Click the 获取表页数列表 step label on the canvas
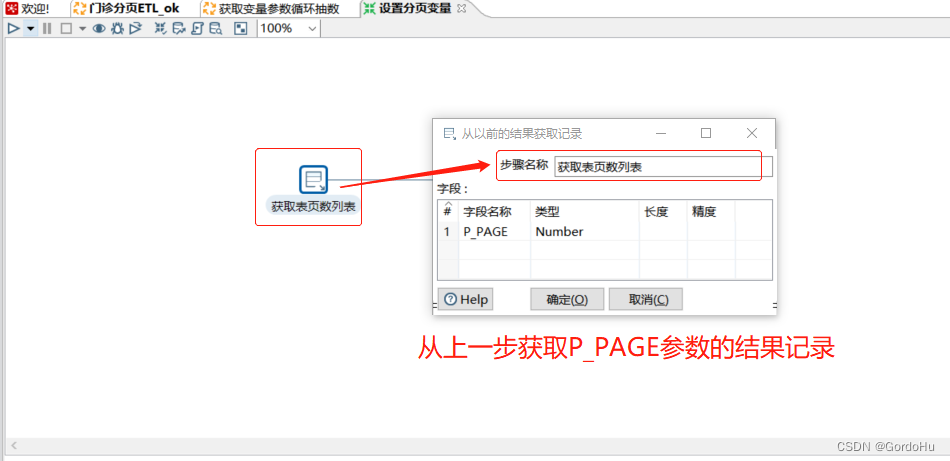Image resolution: width=950 pixels, height=461 pixels. (x=313, y=206)
